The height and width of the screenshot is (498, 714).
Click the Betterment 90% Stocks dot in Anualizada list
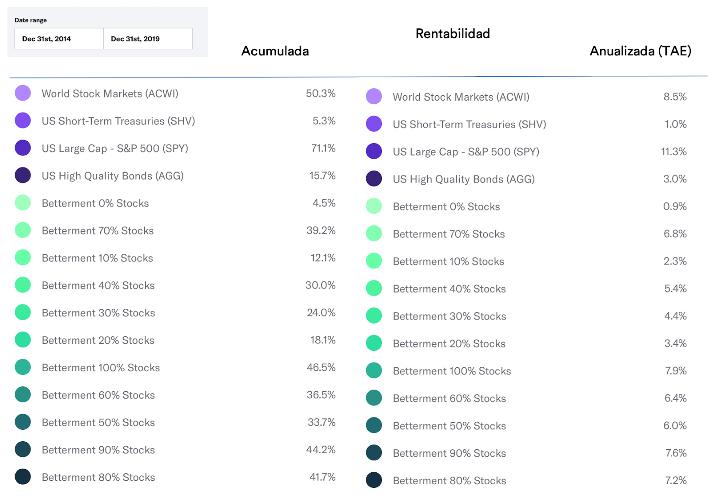click(374, 452)
